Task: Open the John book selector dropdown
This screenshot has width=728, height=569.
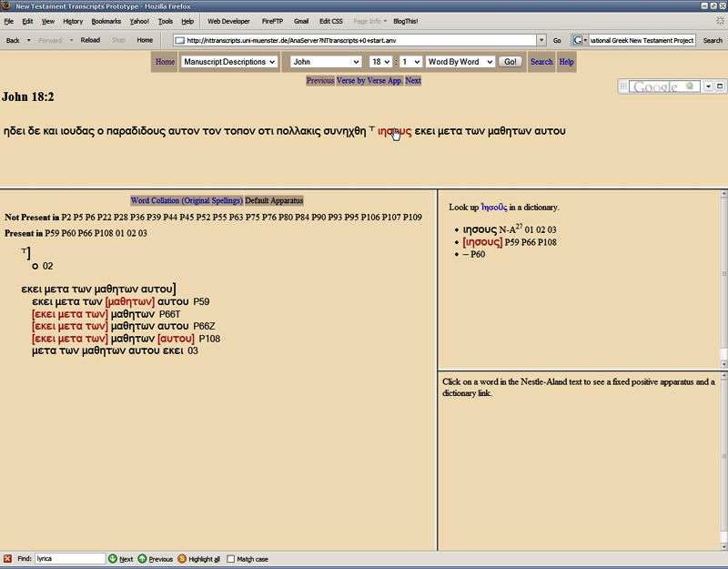Action: point(325,62)
